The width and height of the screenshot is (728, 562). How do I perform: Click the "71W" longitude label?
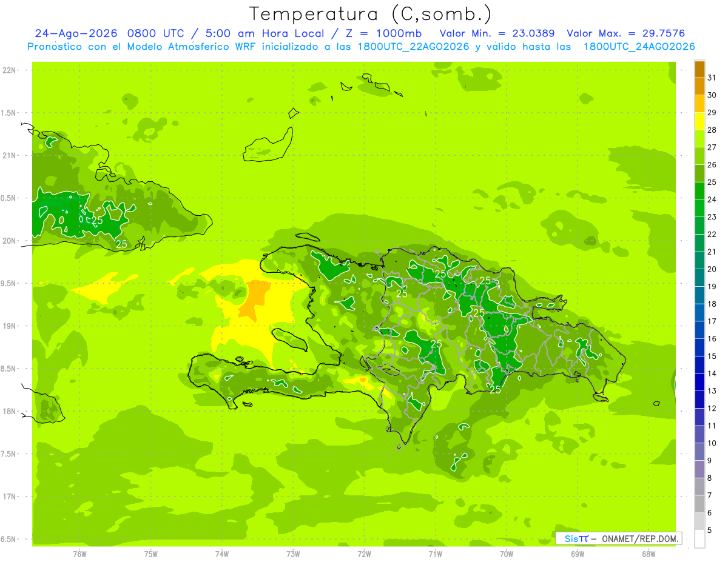[436, 554]
